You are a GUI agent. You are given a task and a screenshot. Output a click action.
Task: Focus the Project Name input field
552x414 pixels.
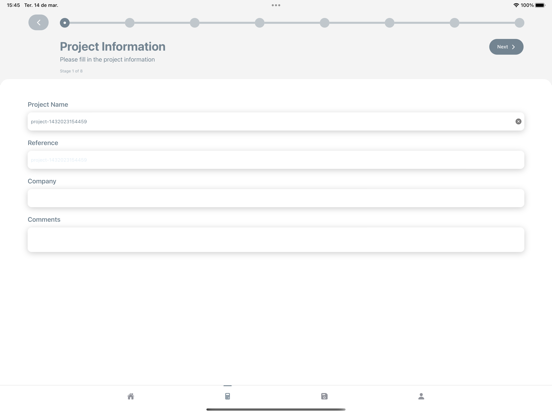click(x=276, y=121)
